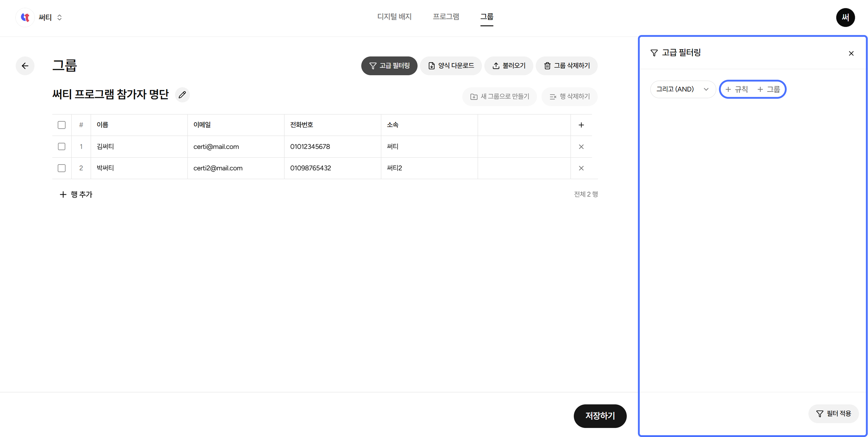Select the 01012345678 phone cell
This screenshot has height=437, width=868.
(x=333, y=146)
